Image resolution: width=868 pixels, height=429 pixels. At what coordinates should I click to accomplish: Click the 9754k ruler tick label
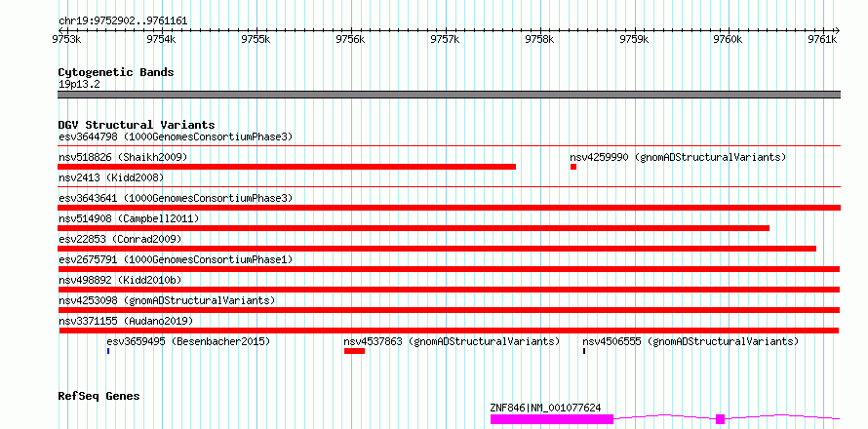[161, 39]
